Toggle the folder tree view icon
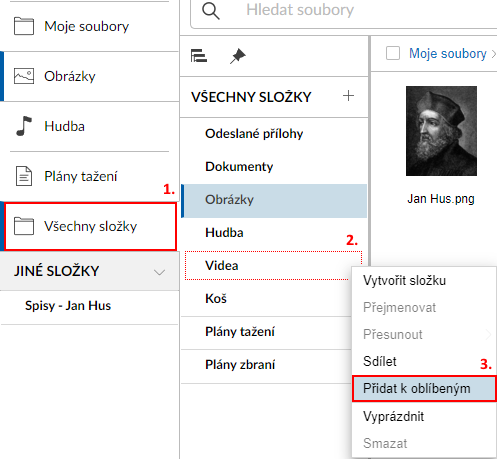 (199, 56)
